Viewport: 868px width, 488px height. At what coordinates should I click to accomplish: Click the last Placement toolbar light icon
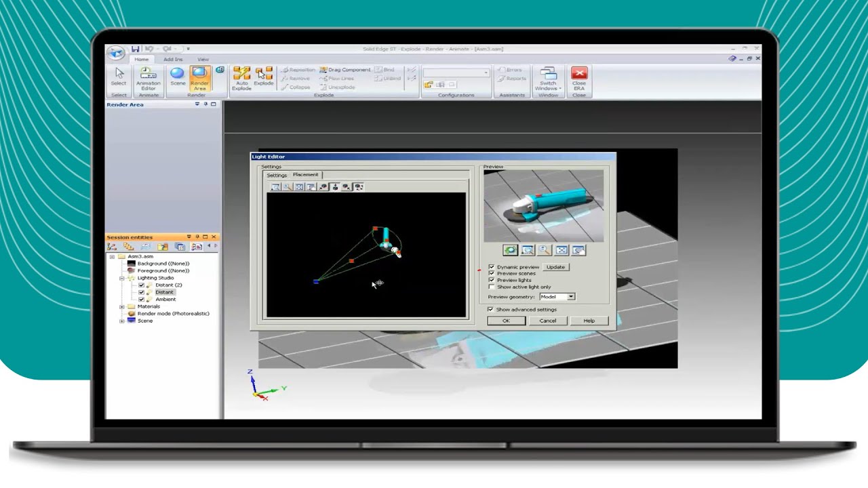[359, 187]
